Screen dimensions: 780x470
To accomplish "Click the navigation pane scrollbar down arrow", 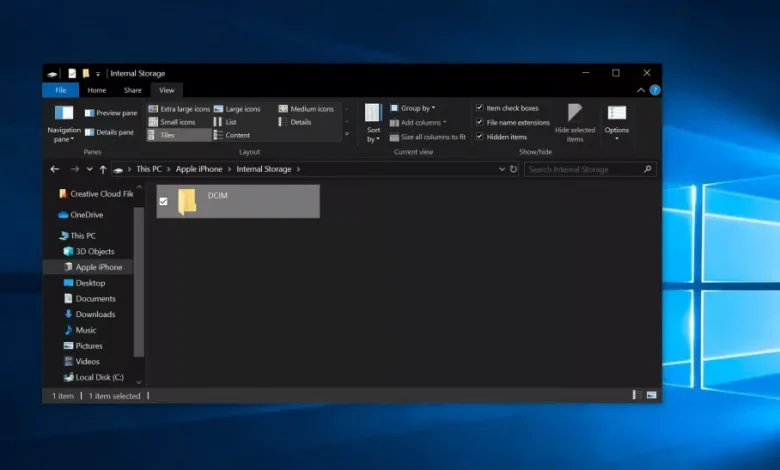I will [x=139, y=382].
